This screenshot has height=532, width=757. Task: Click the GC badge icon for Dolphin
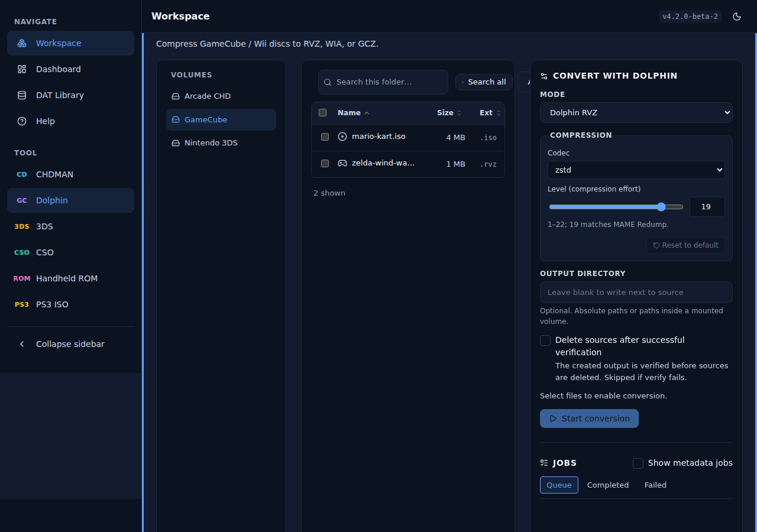[22, 200]
